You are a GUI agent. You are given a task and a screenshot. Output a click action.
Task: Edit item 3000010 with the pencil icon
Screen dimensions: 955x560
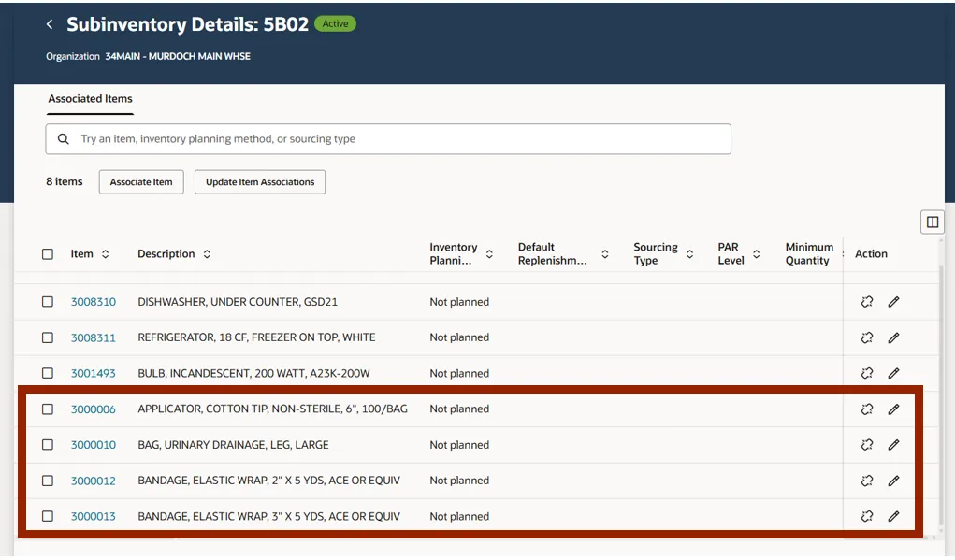(893, 445)
